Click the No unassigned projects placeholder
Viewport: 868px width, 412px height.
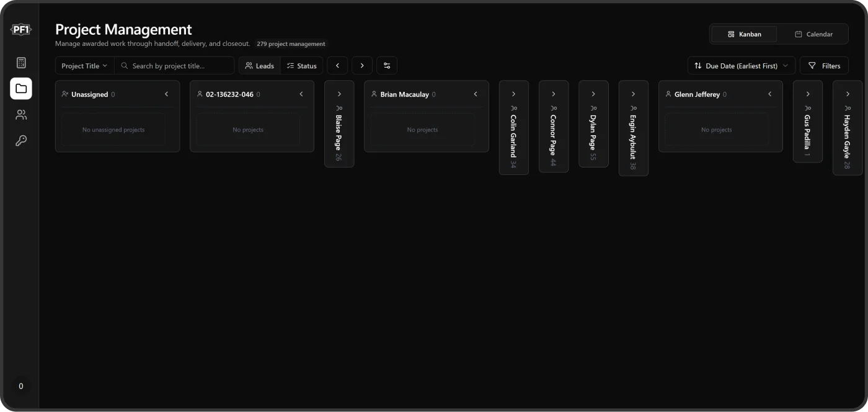(113, 130)
